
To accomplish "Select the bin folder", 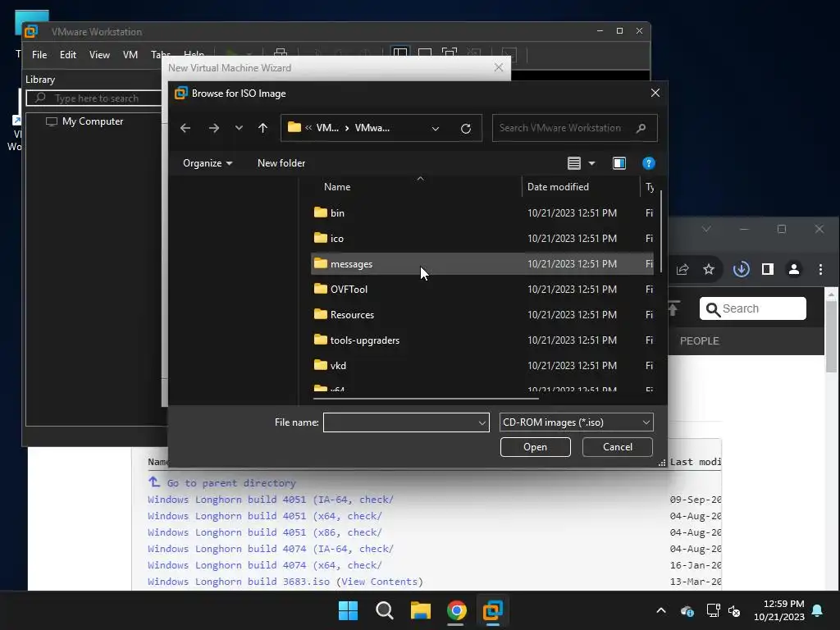I will click(482, 212).
